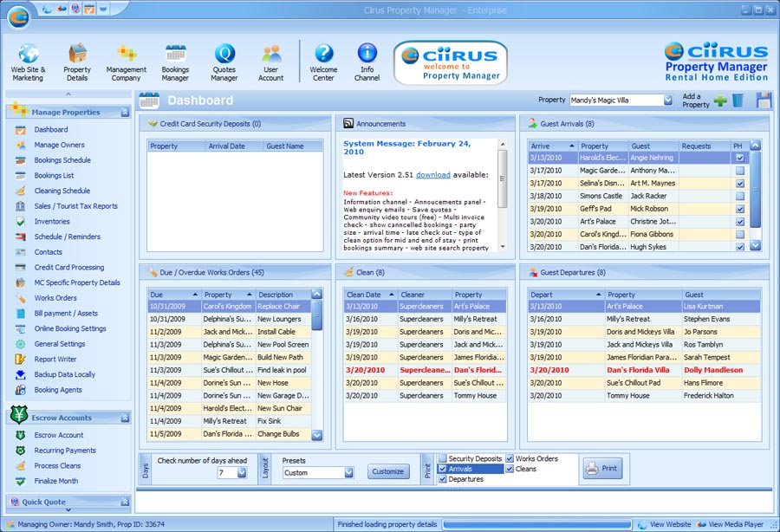The width and height of the screenshot is (780, 532).
Task: Click the Booking Agents sidebar link
Action: pyautogui.click(x=58, y=390)
